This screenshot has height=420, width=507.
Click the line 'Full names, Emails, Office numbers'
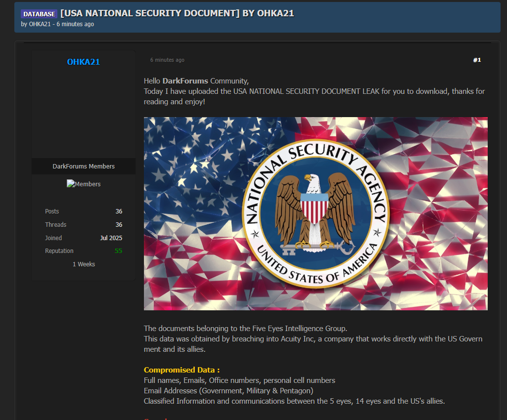pyautogui.click(x=239, y=380)
